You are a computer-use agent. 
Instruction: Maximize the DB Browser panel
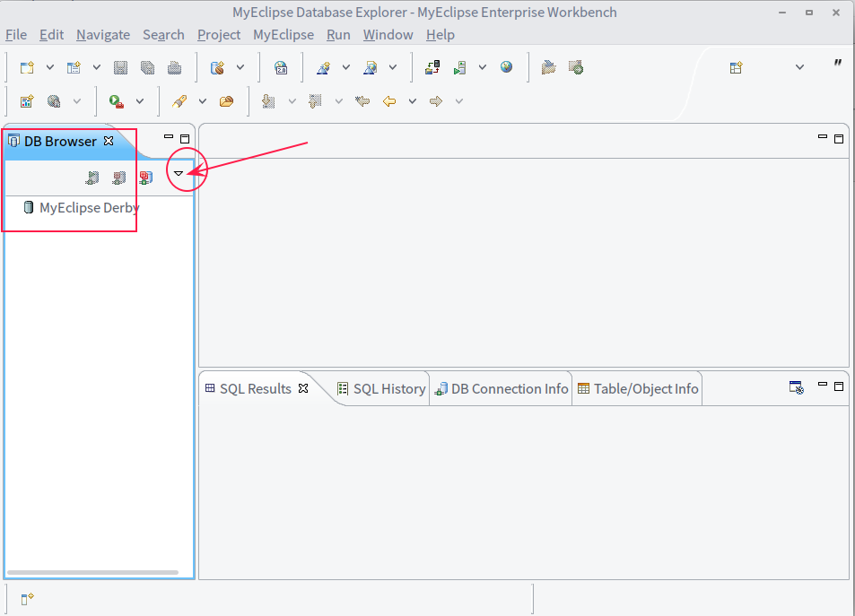pos(185,138)
